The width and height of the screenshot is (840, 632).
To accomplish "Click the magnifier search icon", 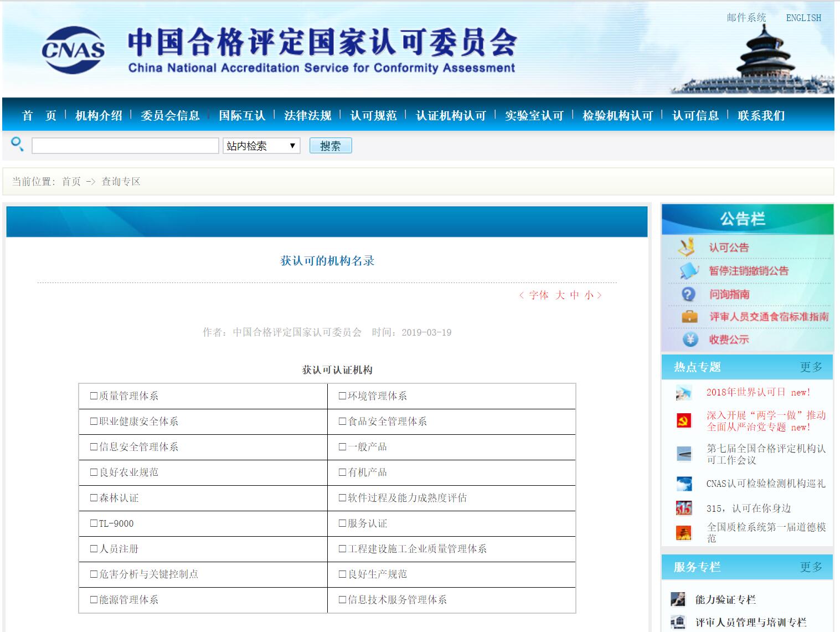I will (x=17, y=145).
